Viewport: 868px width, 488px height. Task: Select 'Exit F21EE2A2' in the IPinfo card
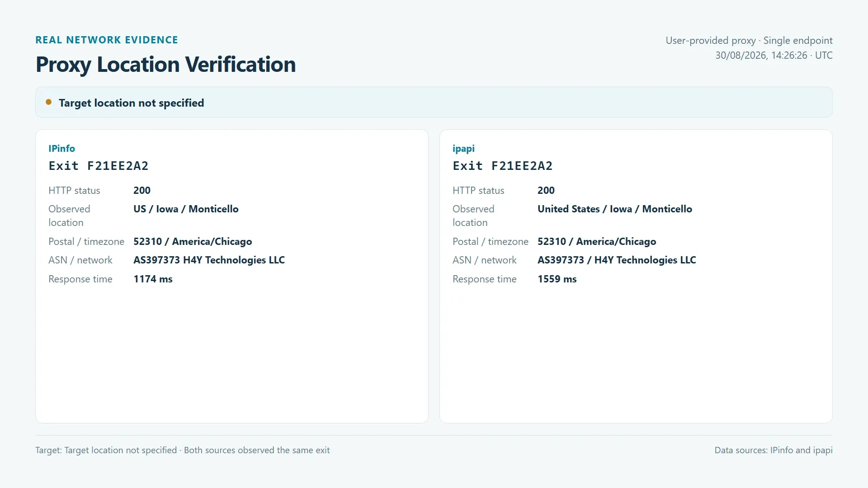pyautogui.click(x=99, y=166)
